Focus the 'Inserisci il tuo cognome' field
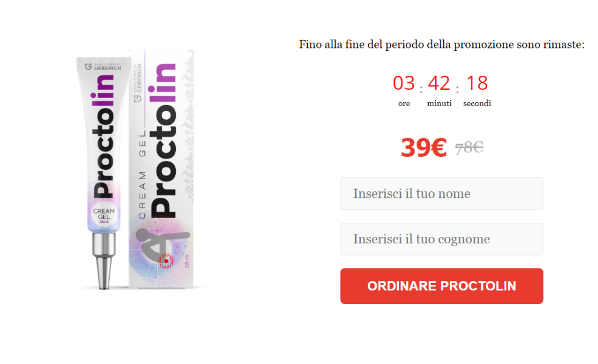This screenshot has width=598, height=364. click(x=441, y=239)
